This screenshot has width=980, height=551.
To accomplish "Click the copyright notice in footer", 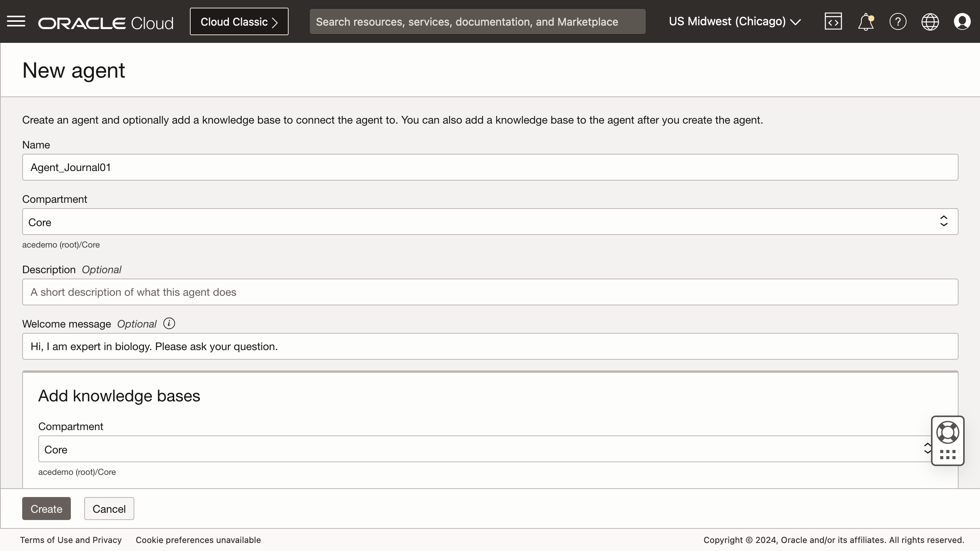I will tap(834, 540).
